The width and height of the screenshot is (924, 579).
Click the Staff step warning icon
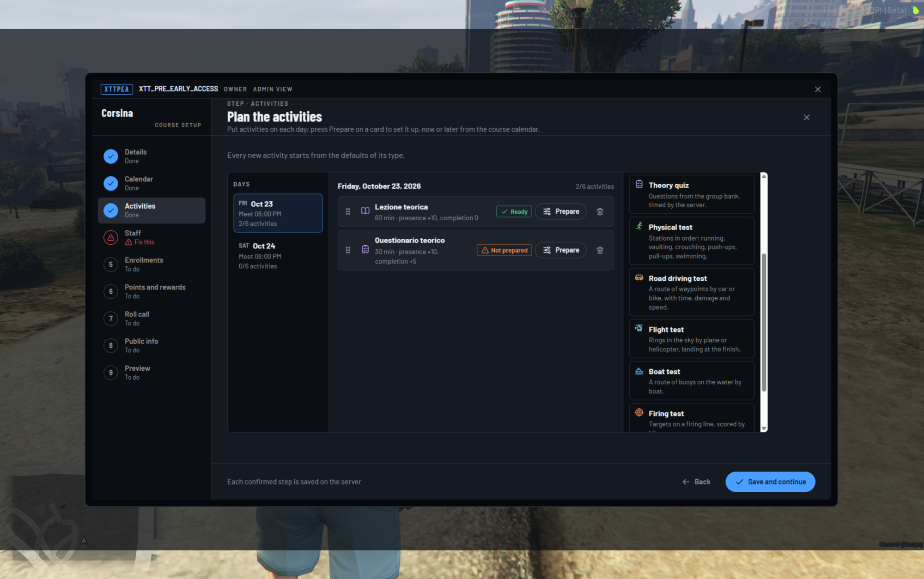click(x=111, y=237)
